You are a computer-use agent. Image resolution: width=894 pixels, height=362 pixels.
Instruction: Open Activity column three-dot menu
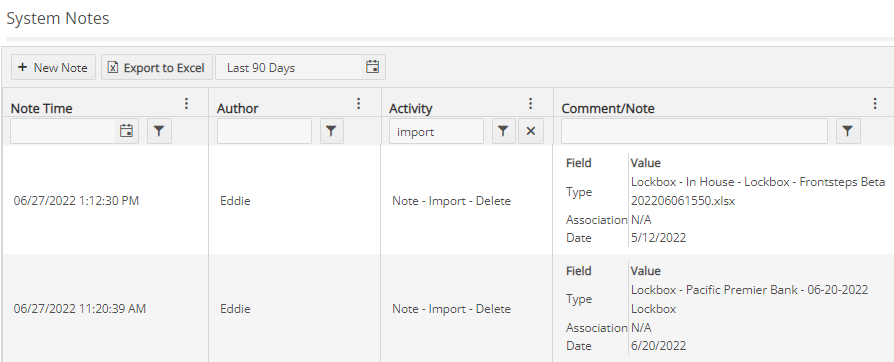531,104
